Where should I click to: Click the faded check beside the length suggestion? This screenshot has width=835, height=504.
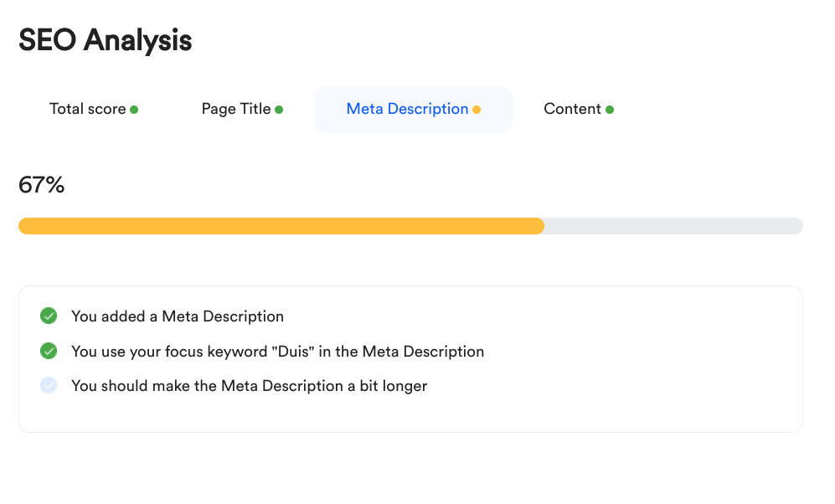tap(49, 385)
